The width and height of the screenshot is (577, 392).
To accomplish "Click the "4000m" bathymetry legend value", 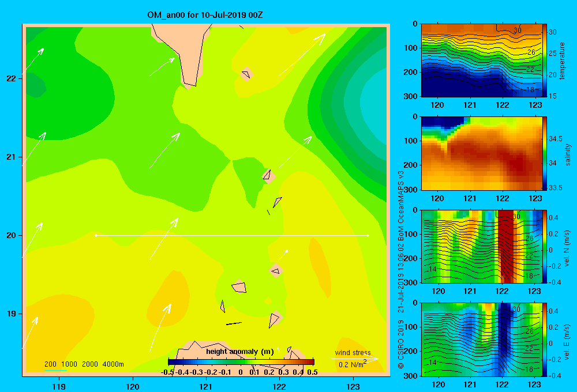I will coord(113,364).
